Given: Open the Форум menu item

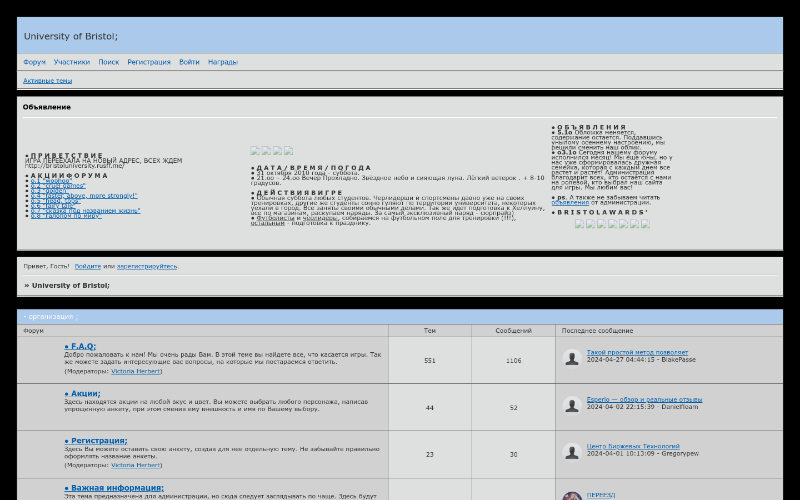Looking at the screenshot, I should click(34, 62).
